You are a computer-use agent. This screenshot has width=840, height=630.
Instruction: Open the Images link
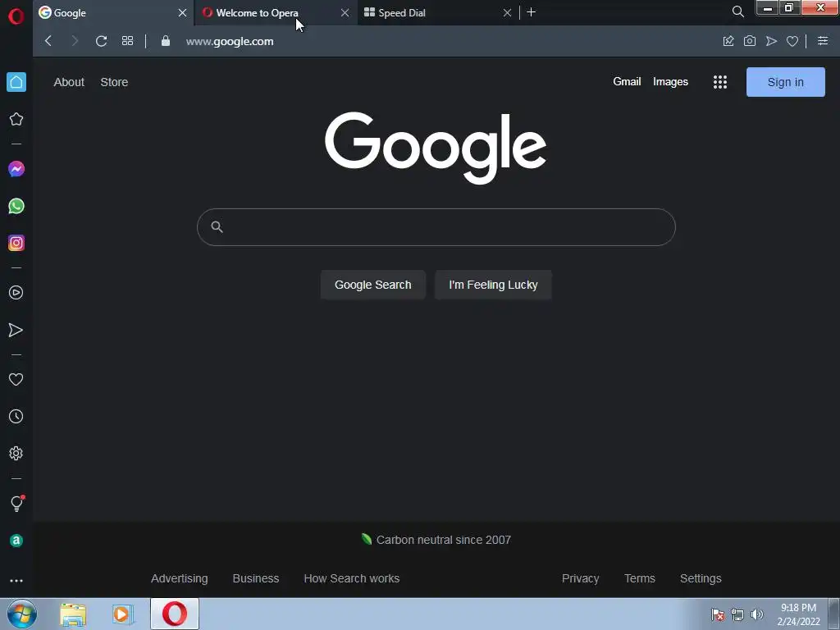click(x=670, y=81)
